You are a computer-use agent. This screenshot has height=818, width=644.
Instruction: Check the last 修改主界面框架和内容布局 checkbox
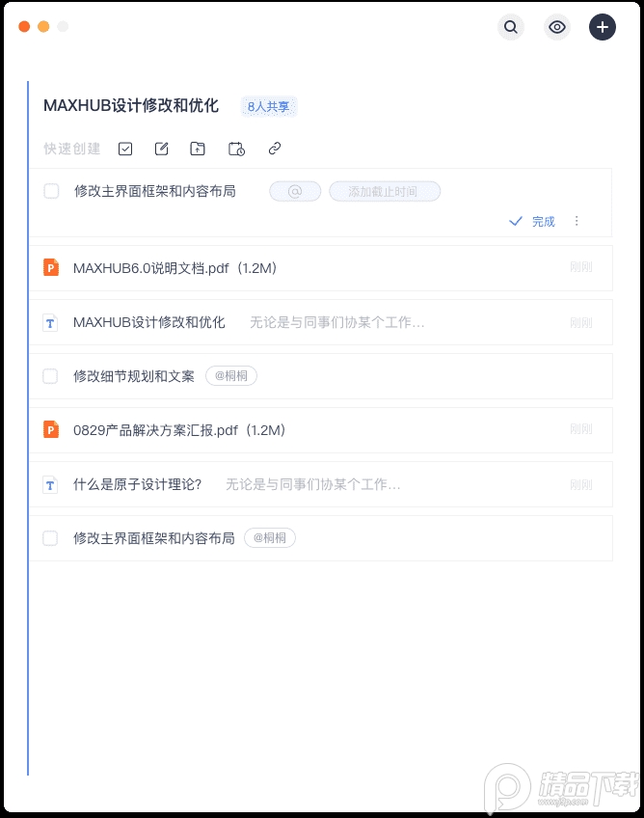click(x=50, y=538)
